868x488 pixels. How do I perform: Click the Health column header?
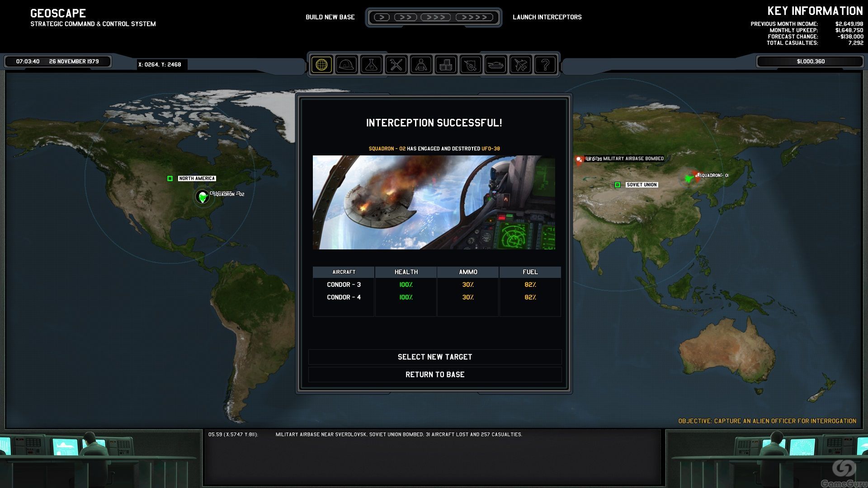click(406, 272)
